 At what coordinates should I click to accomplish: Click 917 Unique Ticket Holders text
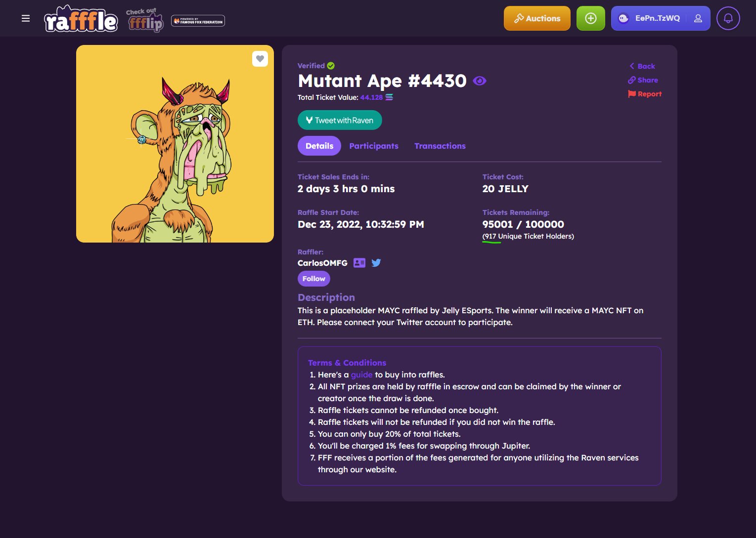pyautogui.click(x=528, y=236)
